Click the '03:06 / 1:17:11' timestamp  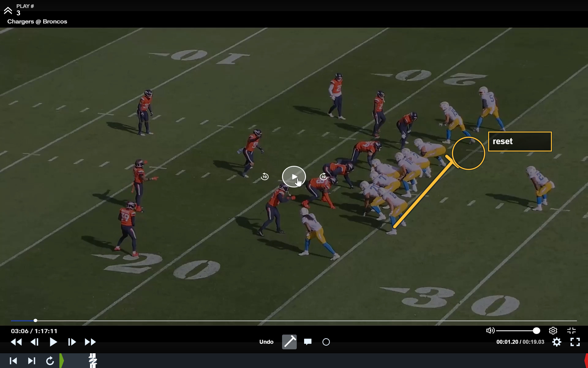tap(34, 331)
